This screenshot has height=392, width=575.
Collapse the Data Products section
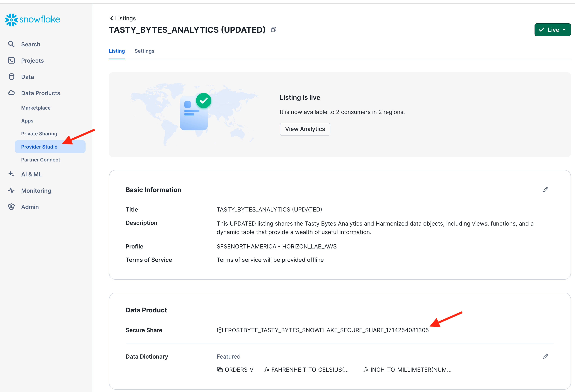point(41,93)
